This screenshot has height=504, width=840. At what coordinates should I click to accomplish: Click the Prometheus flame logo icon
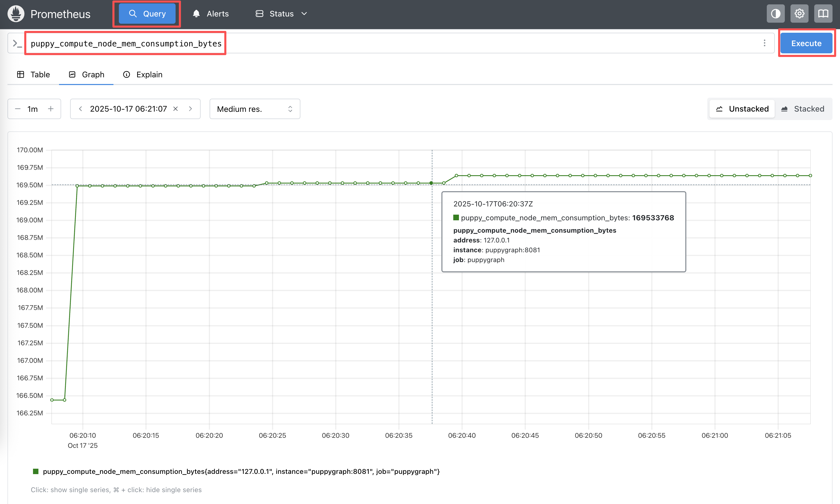(16, 14)
